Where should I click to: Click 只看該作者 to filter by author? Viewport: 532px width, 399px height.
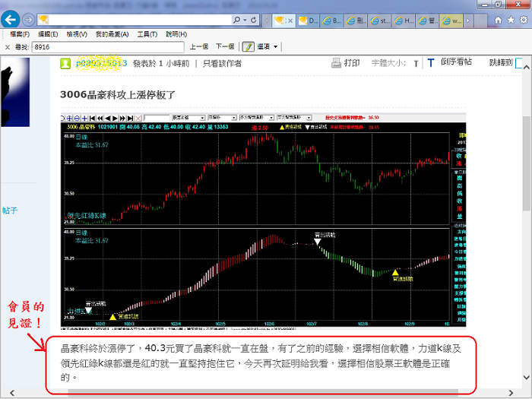(x=222, y=63)
